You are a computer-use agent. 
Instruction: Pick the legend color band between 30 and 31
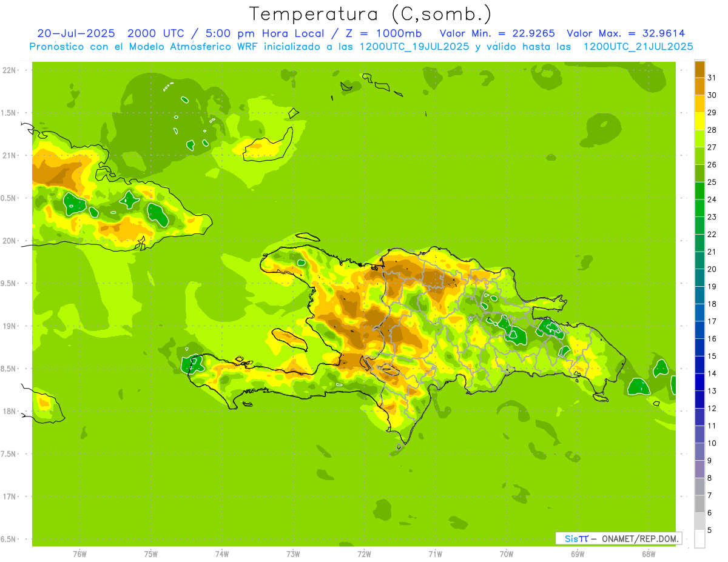click(699, 86)
